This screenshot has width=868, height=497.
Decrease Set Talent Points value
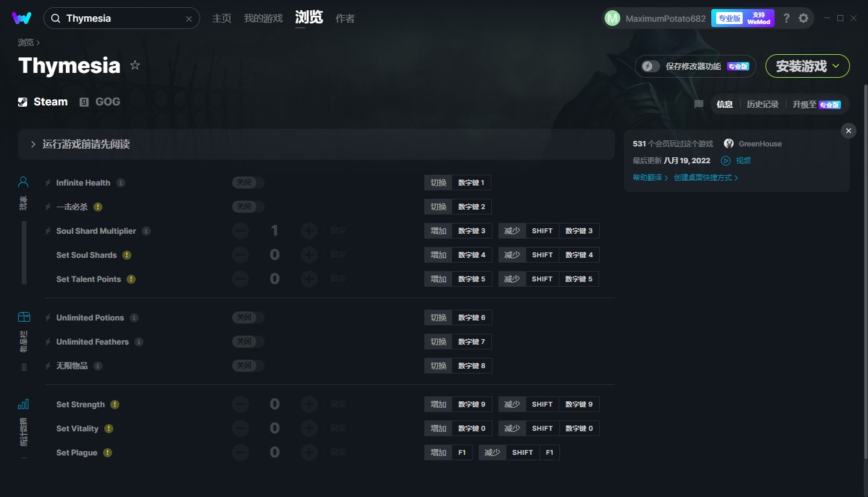click(x=240, y=279)
